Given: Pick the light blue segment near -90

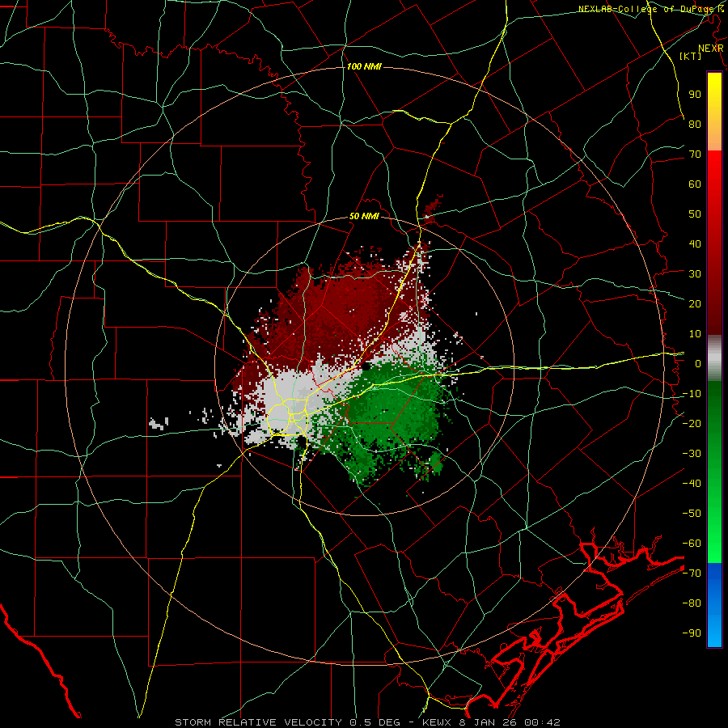Looking at the screenshot, I should (714, 632).
